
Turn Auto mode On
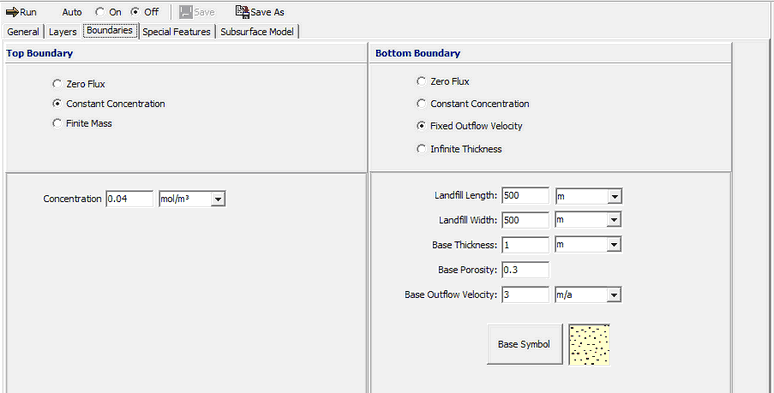click(100, 12)
